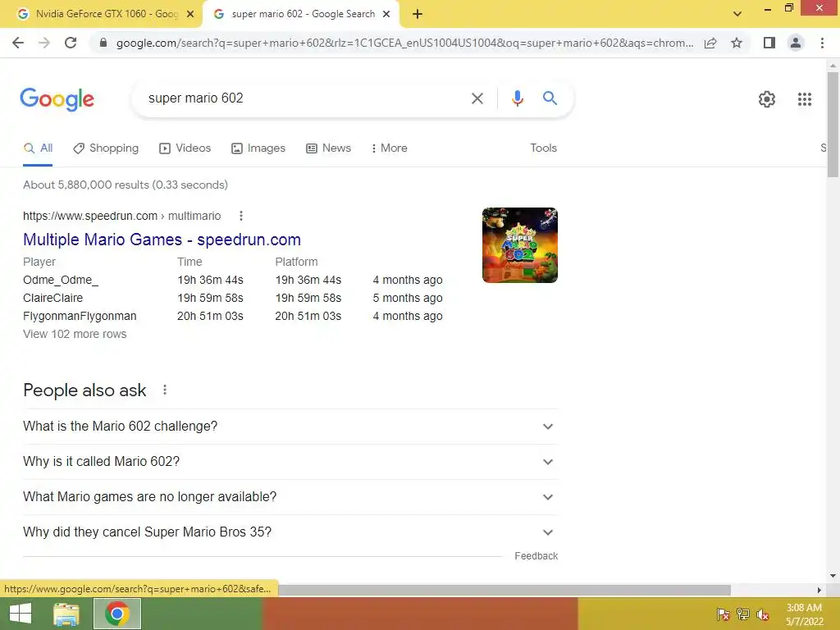The width and height of the screenshot is (840, 630).
Task: Open network status tray icon
Action: point(743,614)
